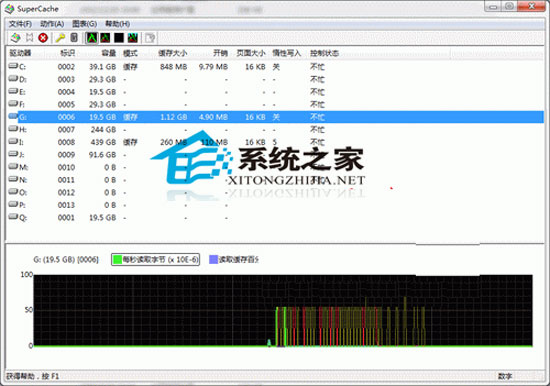The width and height of the screenshot is (550, 386).
Task: Select the highlighted G: drive row label
Action: [22, 117]
